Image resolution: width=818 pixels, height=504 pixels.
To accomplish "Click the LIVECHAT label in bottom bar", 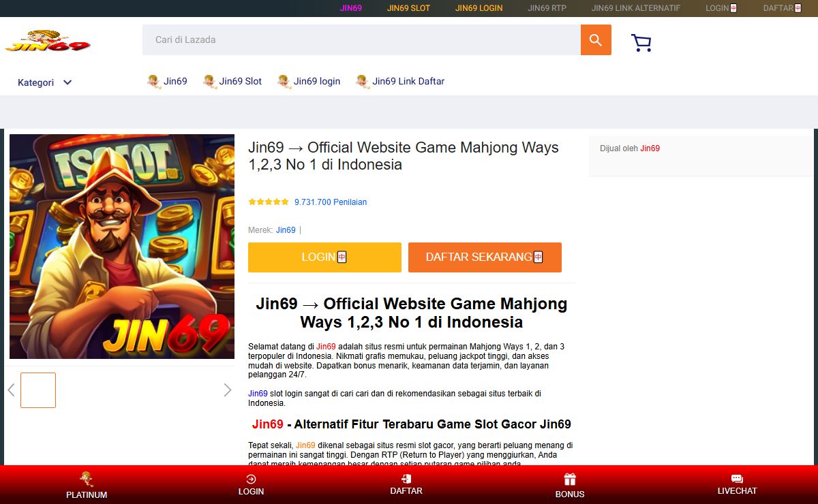I will click(737, 491).
